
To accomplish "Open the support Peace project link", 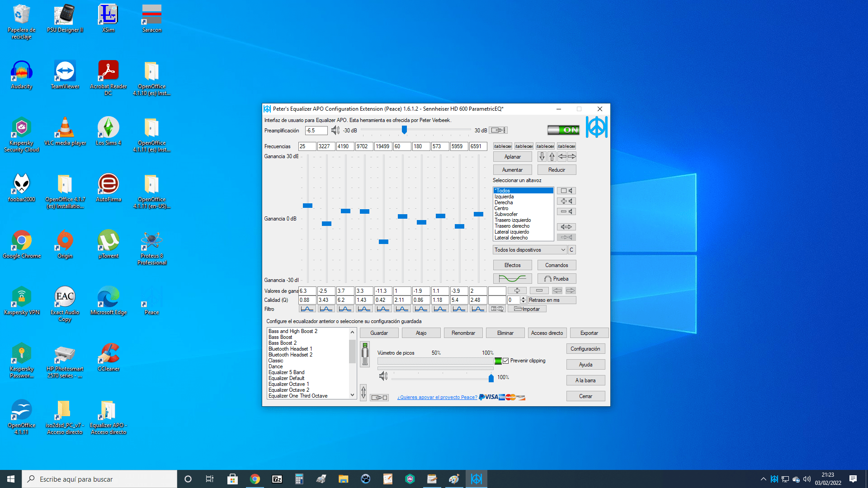I will (x=437, y=398).
